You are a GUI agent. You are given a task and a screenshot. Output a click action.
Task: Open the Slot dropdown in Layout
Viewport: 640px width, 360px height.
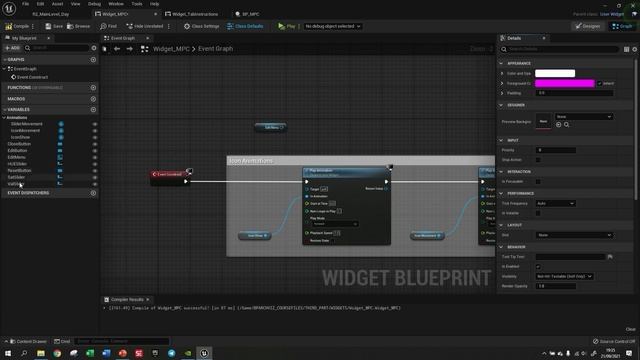click(574, 235)
